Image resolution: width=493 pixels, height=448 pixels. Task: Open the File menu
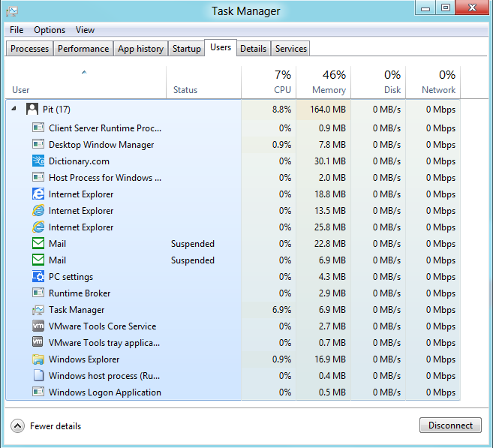[17, 30]
